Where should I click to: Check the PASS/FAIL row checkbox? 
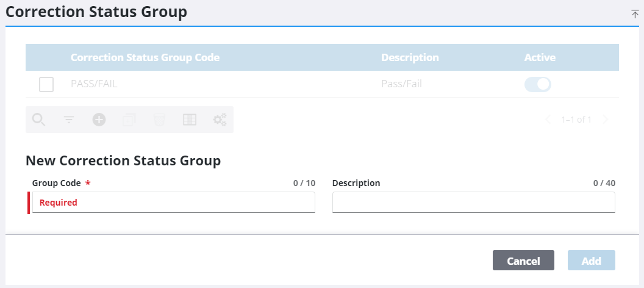(46, 84)
